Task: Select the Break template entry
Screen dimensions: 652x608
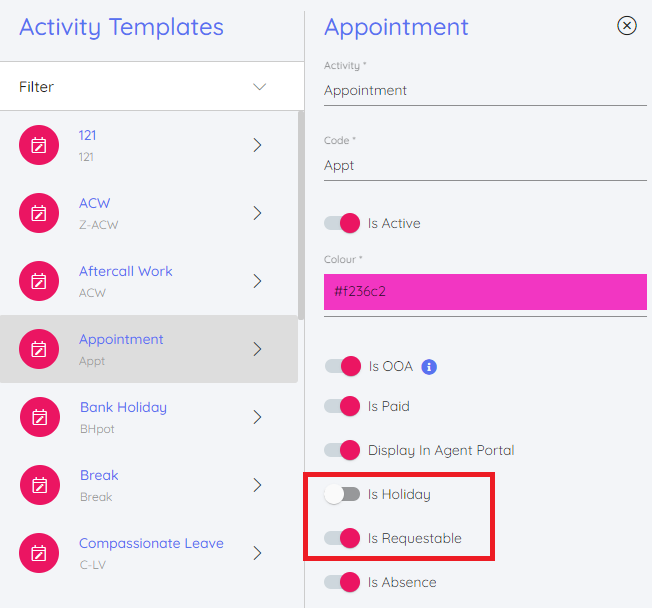Action: (x=99, y=476)
